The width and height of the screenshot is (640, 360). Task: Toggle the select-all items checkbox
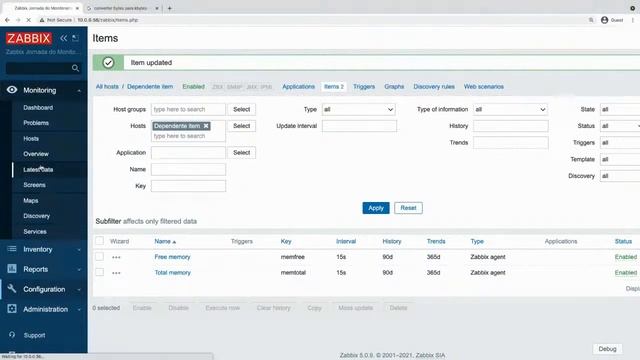pyautogui.click(x=100, y=241)
